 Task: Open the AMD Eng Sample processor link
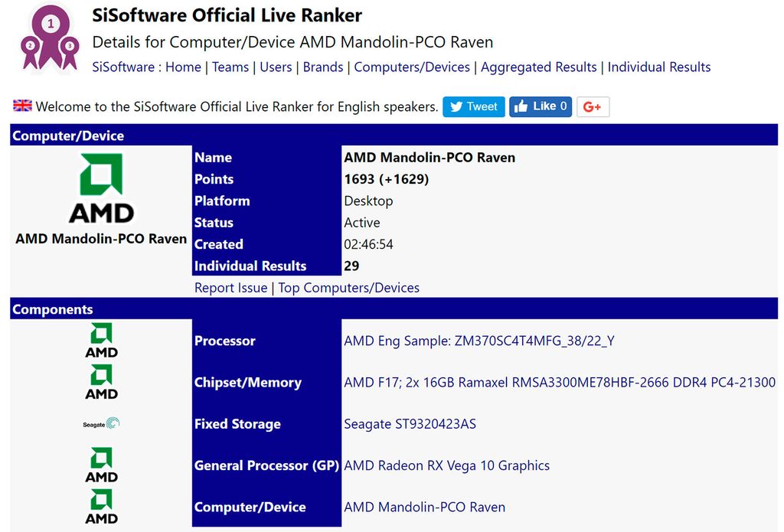point(481,341)
